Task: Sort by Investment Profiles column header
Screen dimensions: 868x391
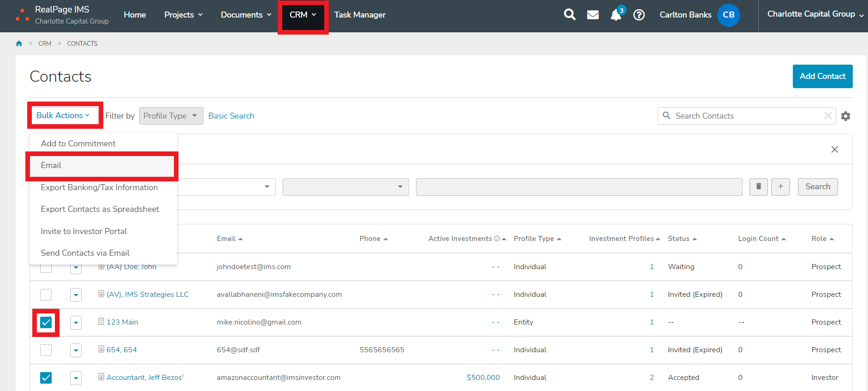Action: click(624, 239)
